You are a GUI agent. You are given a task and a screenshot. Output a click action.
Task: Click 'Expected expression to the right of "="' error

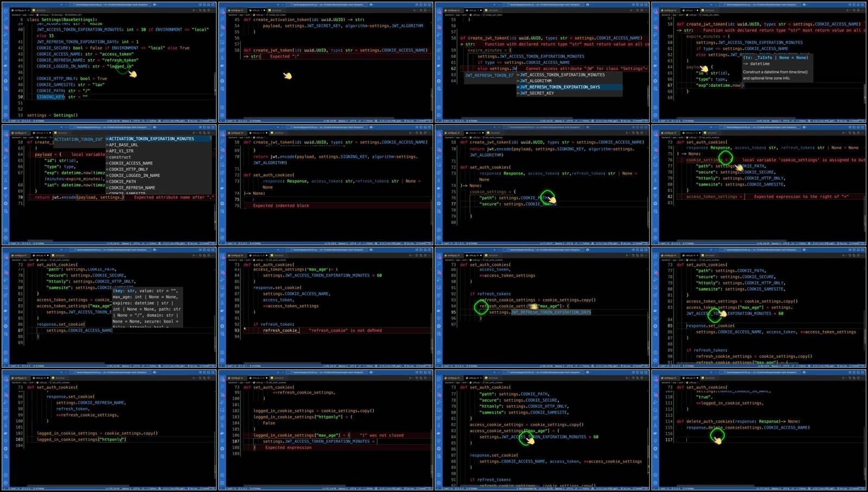(801, 197)
